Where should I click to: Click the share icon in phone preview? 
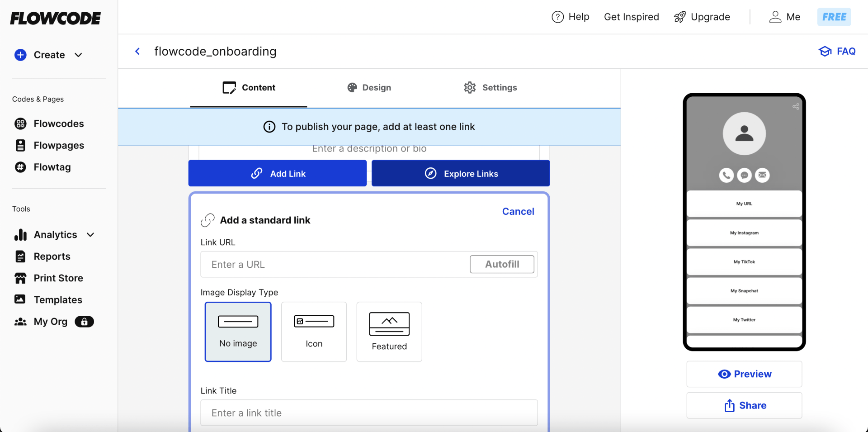pyautogui.click(x=796, y=106)
